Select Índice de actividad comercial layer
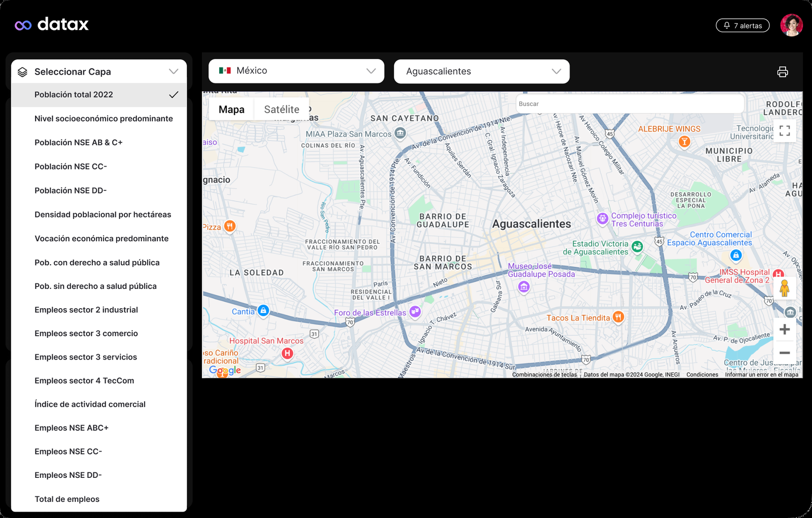Image resolution: width=812 pixels, height=518 pixels. coord(99,404)
